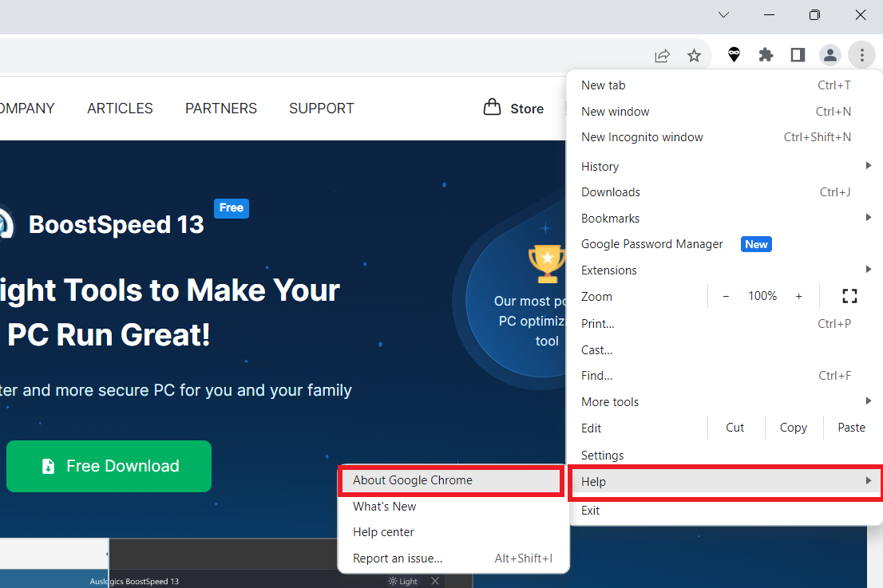Click the share this page icon
This screenshot has width=883, height=588.
pos(663,55)
